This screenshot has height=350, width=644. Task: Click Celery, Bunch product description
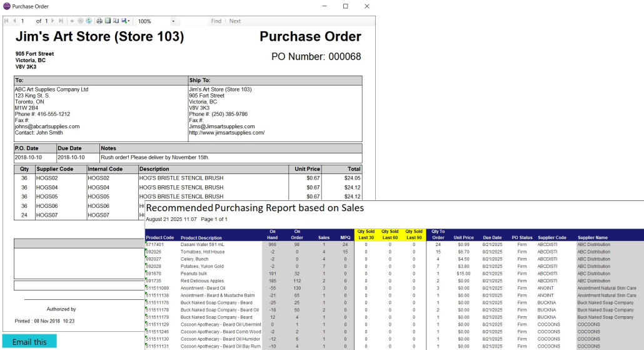(194, 259)
